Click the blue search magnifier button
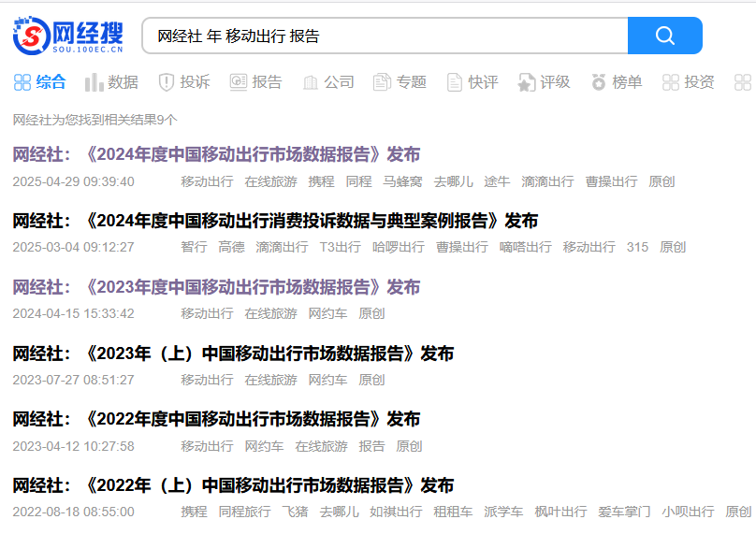The image size is (756, 534). (x=665, y=36)
